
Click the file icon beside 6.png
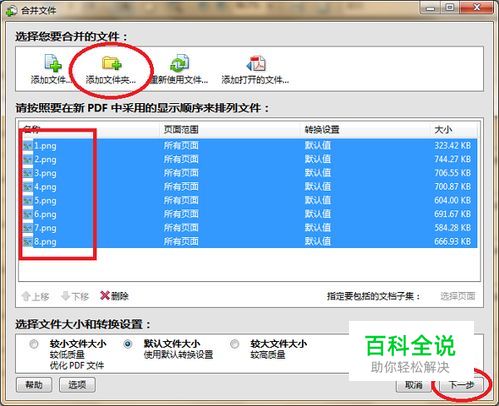pos(28,214)
